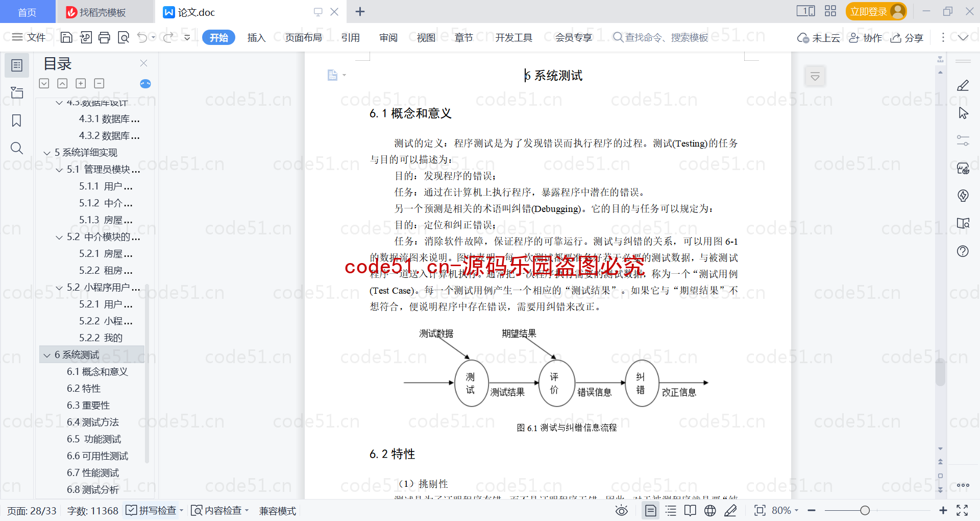Screen dimensions: 980x521
Task: Toggle page view mode icon in status bar
Action: 651,510
